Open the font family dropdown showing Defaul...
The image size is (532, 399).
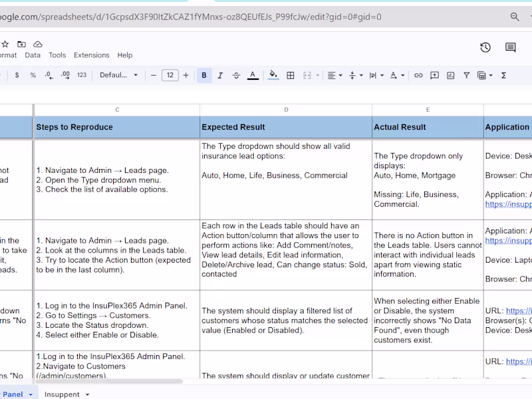118,75
